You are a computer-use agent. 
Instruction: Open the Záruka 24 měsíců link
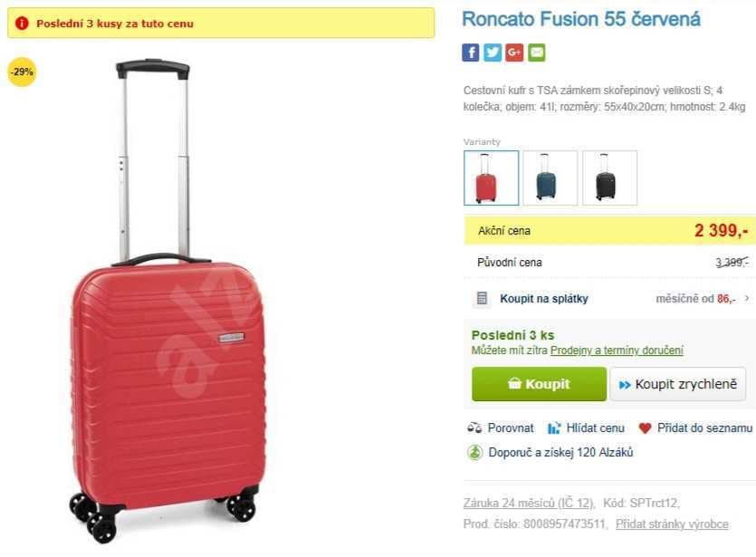529,503
